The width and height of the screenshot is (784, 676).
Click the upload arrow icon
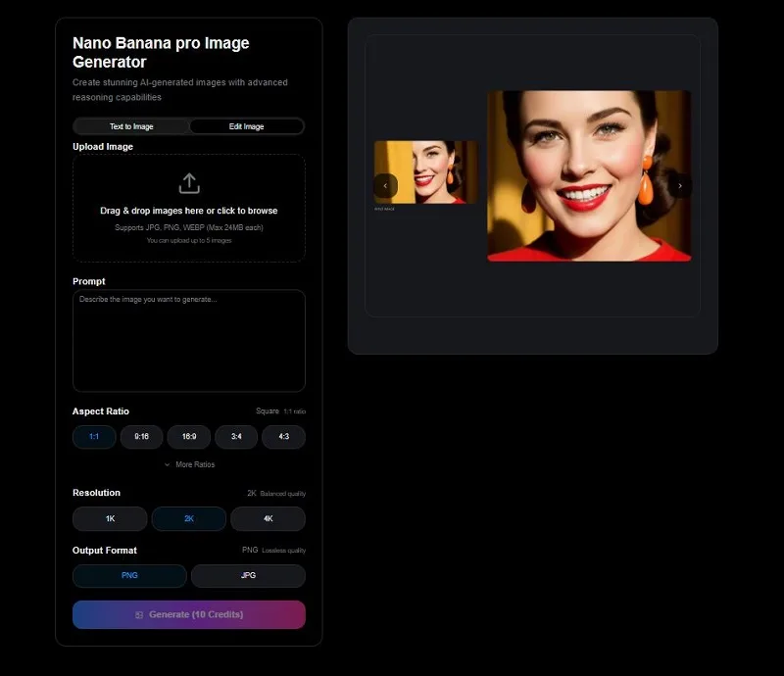tap(189, 183)
